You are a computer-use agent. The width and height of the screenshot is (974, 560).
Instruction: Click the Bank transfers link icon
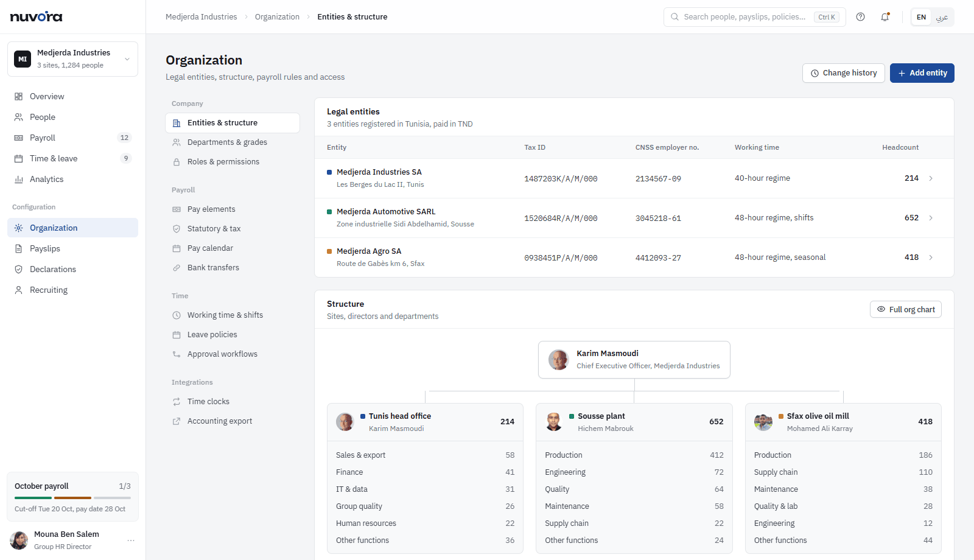pos(177,268)
